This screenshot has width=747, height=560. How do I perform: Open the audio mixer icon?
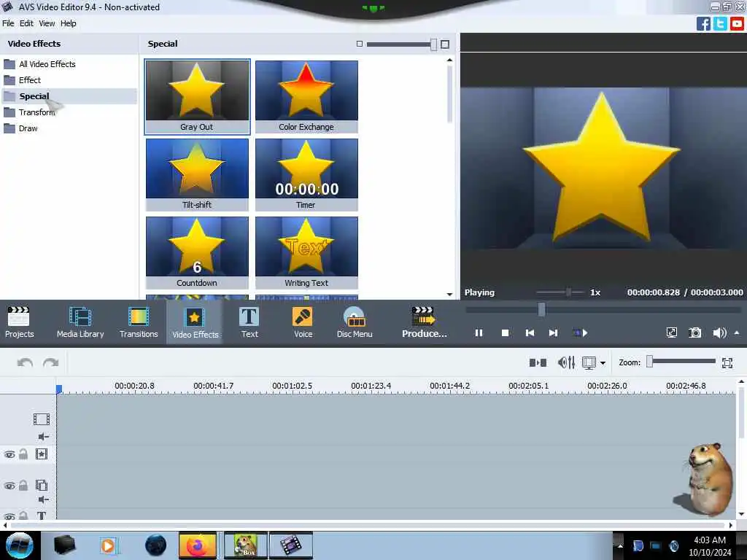(566, 363)
